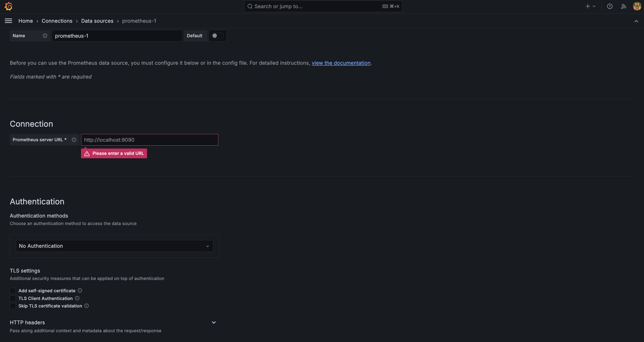Click the Authentication heading
The height and width of the screenshot is (342, 644).
37,202
